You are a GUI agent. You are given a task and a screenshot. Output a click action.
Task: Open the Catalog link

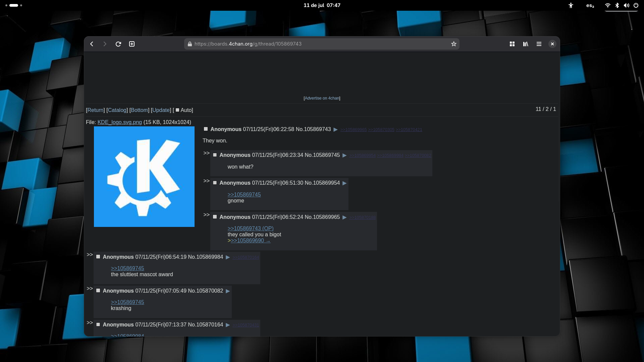117,110
